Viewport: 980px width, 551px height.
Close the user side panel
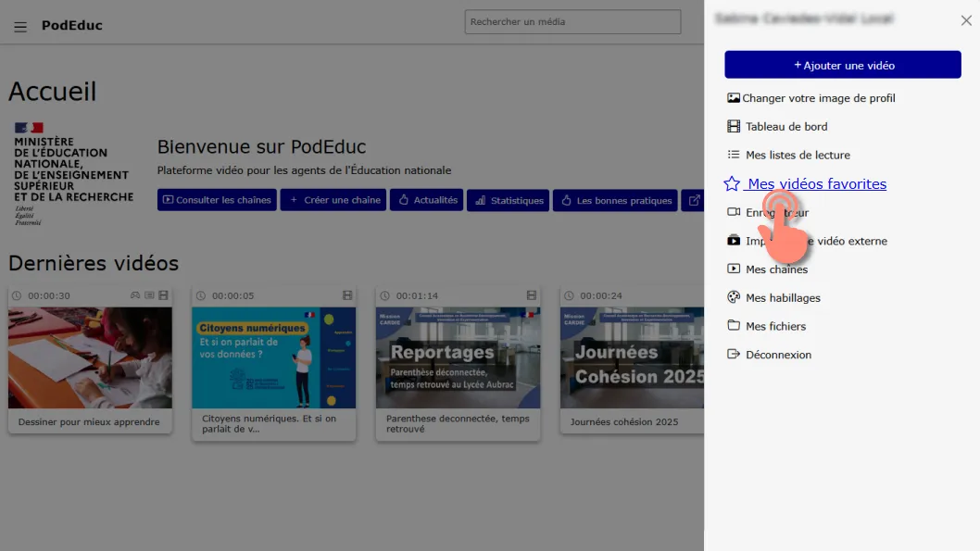point(966,20)
